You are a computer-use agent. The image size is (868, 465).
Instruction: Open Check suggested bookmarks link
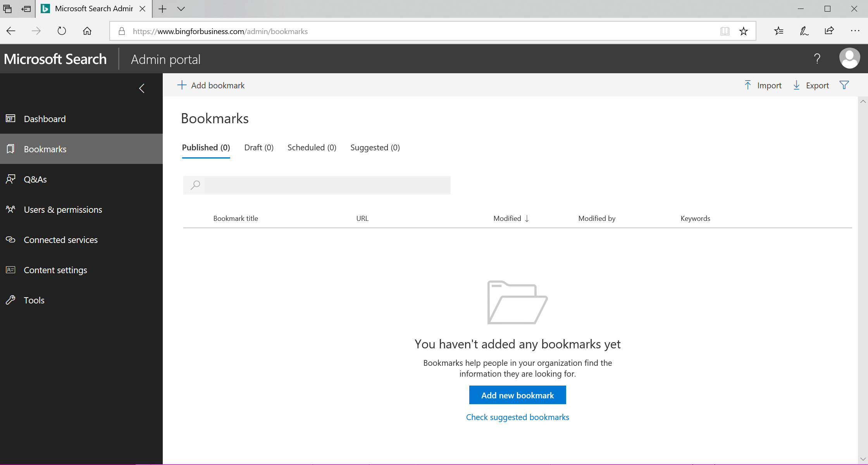click(517, 417)
